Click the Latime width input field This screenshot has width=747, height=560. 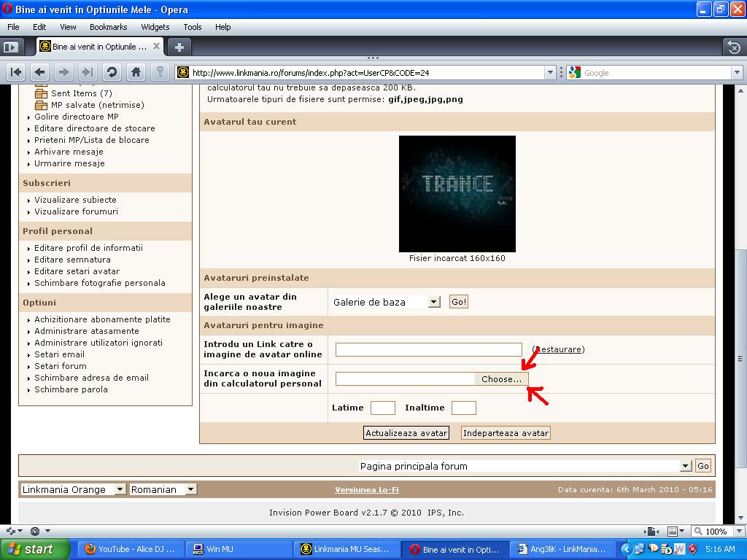[382, 408]
